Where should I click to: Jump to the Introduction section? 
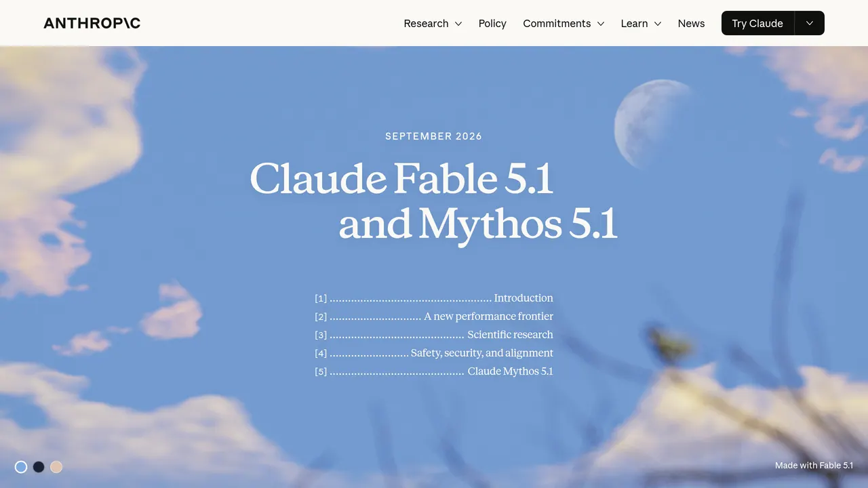434,298
